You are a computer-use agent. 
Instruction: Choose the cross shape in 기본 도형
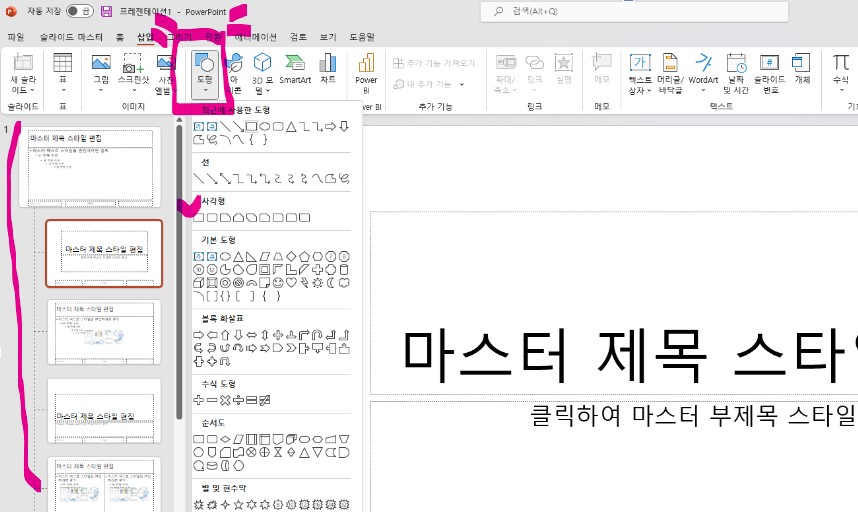(317, 270)
